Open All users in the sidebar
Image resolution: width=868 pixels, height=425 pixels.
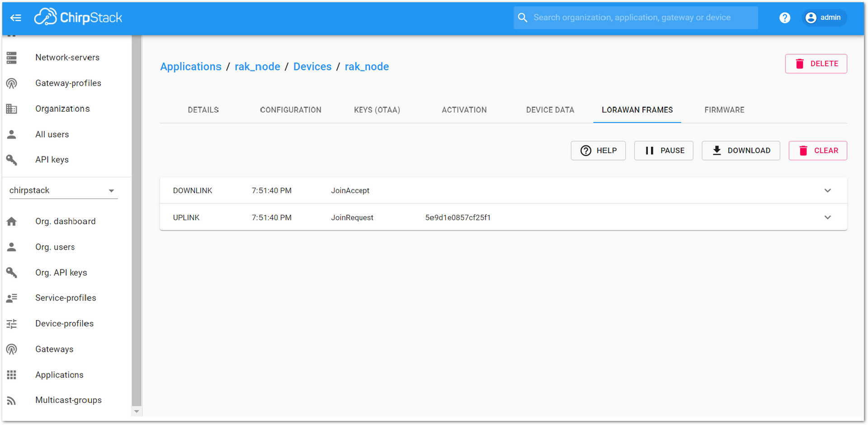pyautogui.click(x=52, y=134)
